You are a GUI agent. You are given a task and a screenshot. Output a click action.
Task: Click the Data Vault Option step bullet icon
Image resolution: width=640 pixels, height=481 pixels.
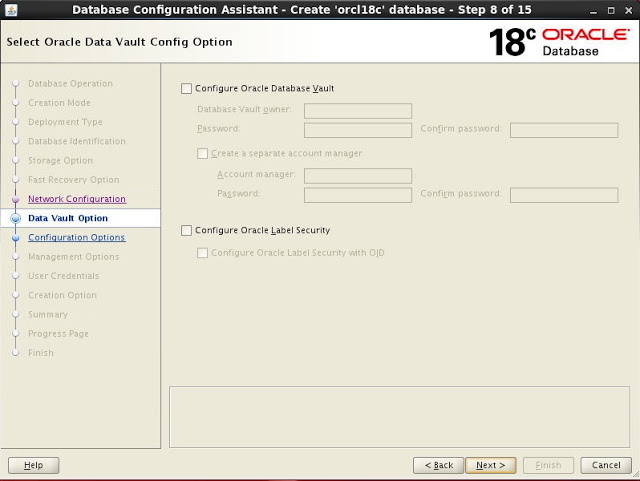click(15, 218)
